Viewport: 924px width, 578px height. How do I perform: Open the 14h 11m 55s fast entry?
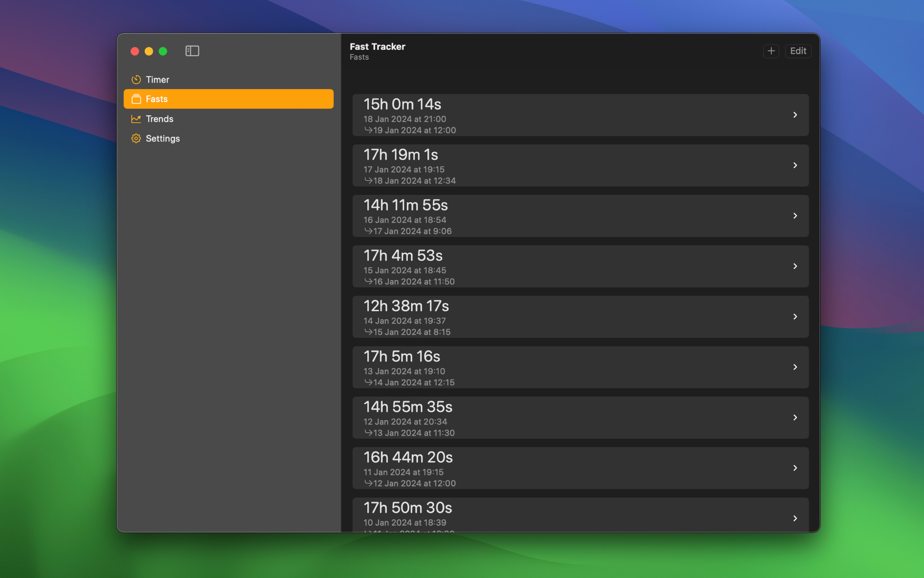pyautogui.click(x=580, y=216)
